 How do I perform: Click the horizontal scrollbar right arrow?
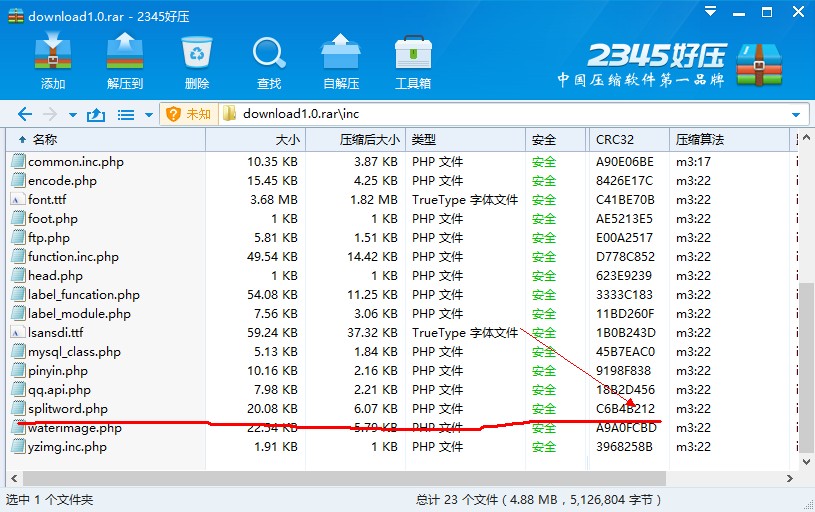point(790,478)
